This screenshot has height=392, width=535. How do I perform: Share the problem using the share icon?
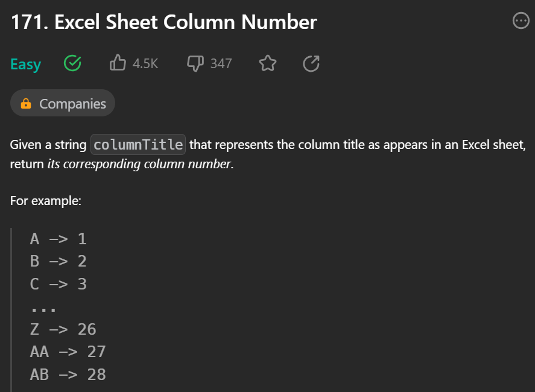[311, 63]
